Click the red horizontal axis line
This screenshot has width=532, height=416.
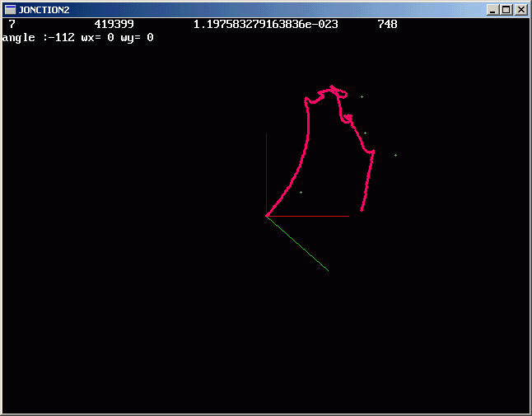[x=313, y=216]
